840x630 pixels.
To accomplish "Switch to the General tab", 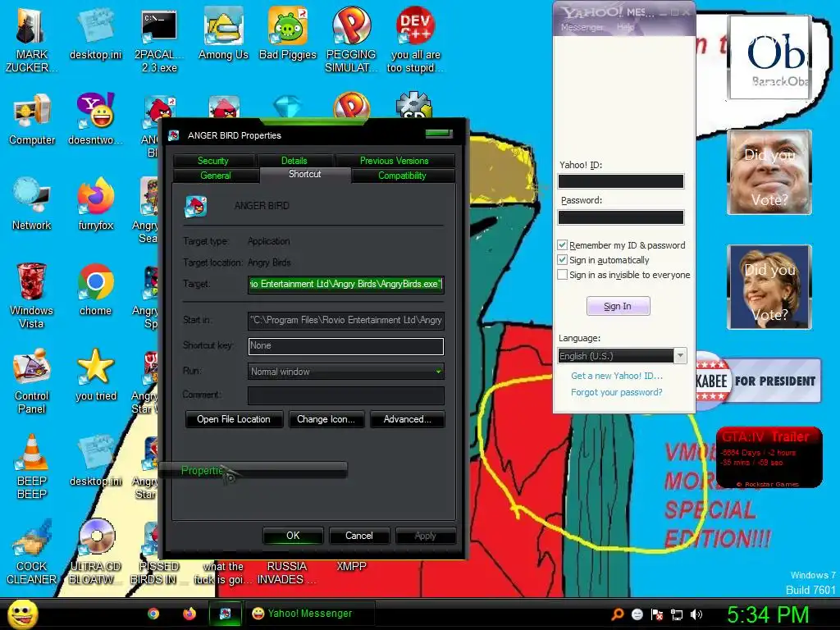I will 216,176.
